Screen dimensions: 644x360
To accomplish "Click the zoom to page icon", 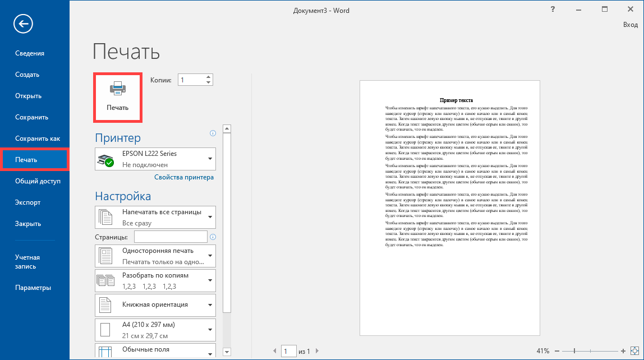I will point(634,350).
